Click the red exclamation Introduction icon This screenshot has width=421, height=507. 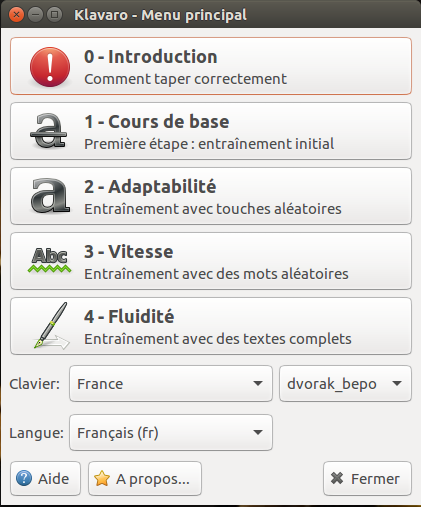coord(50,67)
